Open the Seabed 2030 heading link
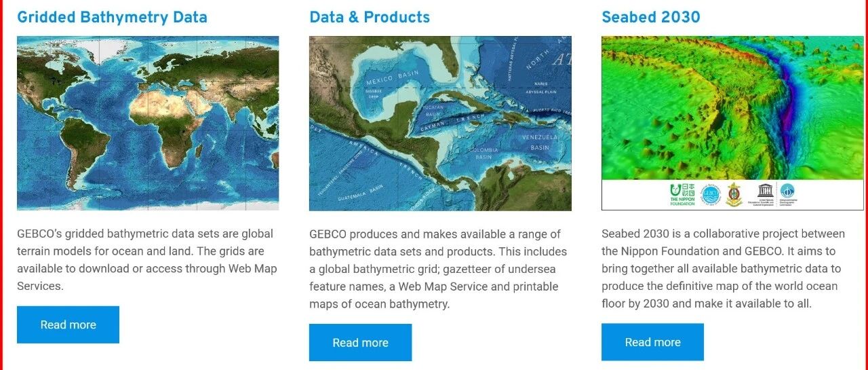Image resolution: width=868 pixels, height=370 pixels. click(x=651, y=17)
